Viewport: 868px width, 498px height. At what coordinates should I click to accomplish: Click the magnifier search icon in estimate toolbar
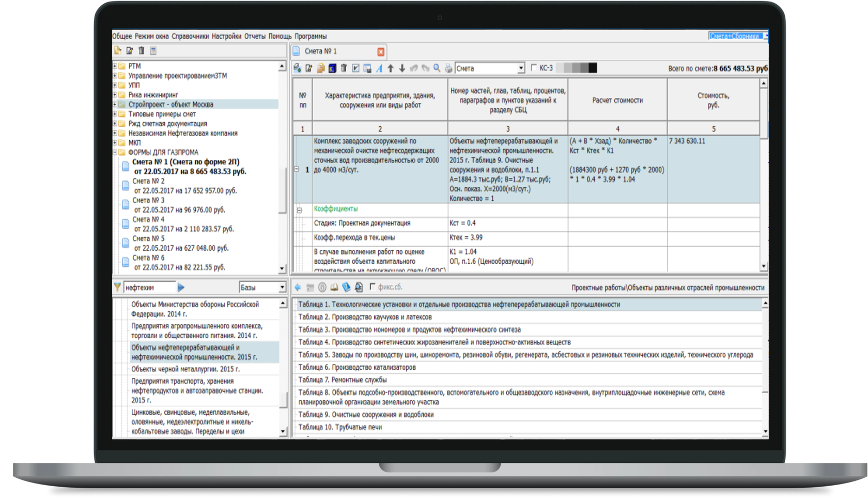[x=437, y=68]
